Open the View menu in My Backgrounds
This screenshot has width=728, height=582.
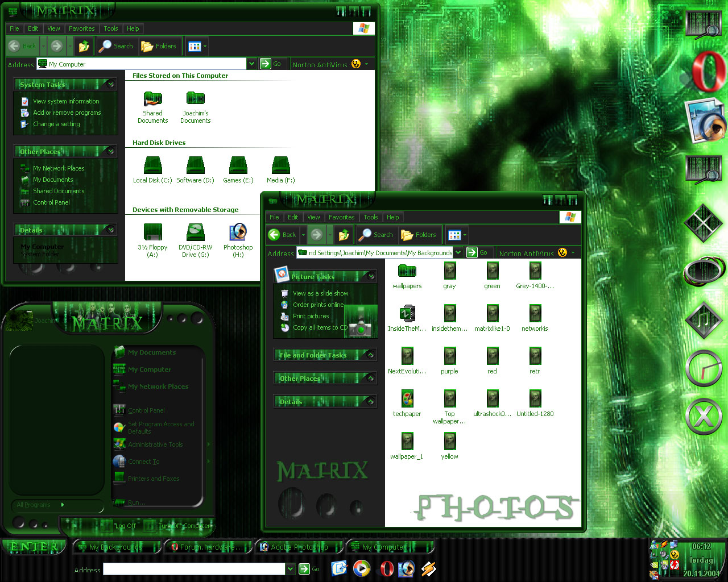tap(313, 217)
